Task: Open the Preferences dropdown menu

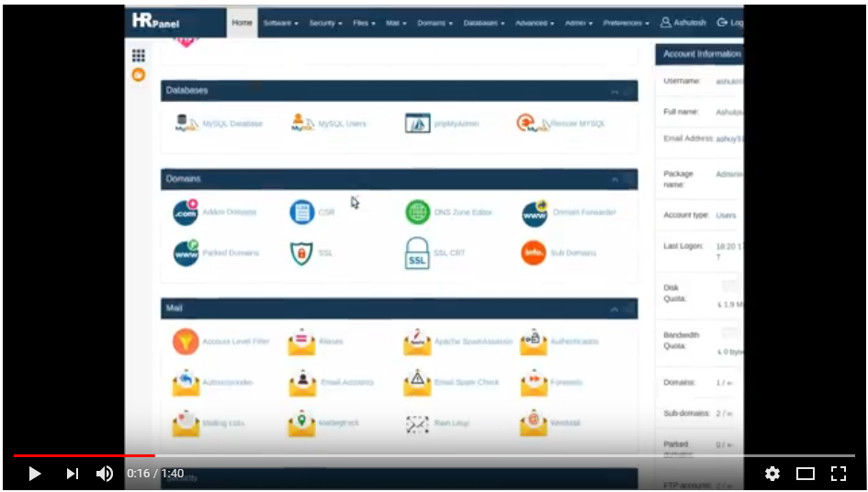Action: click(x=626, y=23)
